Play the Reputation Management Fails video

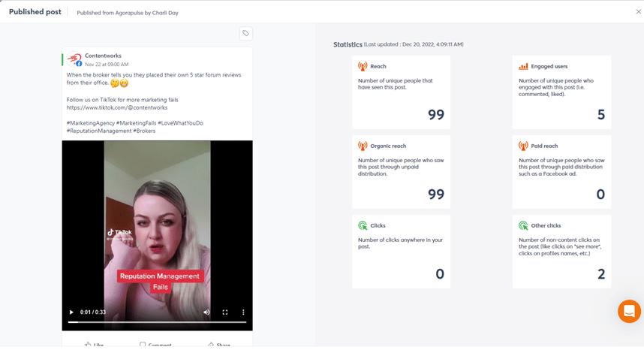coord(71,312)
